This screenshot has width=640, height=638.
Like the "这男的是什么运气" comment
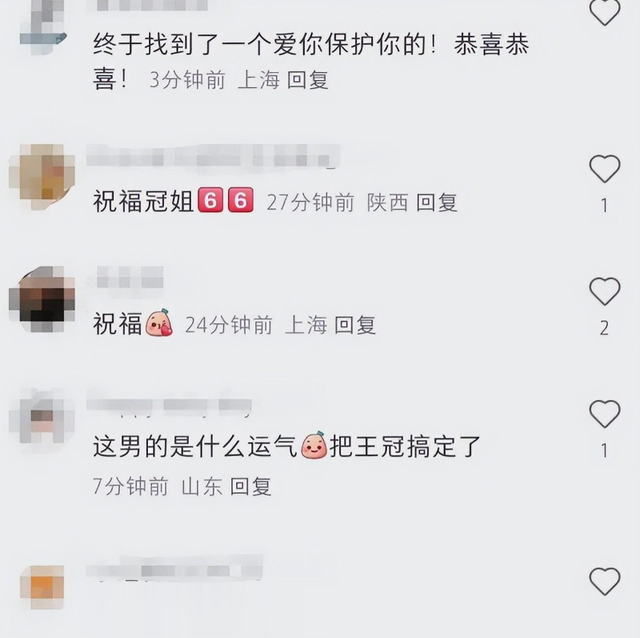coord(604,413)
